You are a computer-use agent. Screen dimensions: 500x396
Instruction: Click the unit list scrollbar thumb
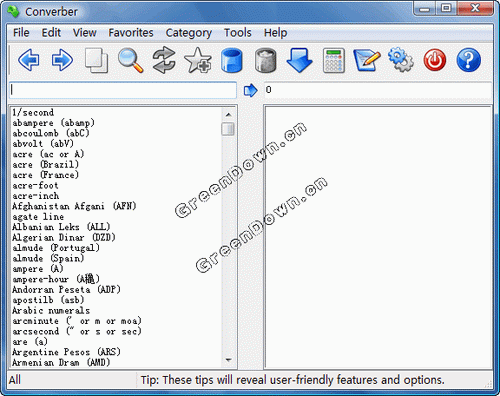pos(228,129)
